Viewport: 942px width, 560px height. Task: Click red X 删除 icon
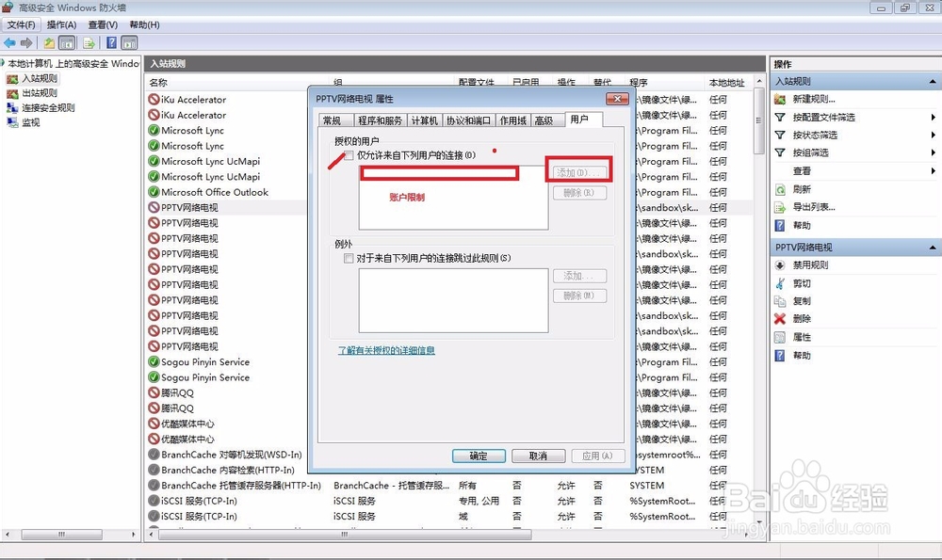[x=780, y=319]
